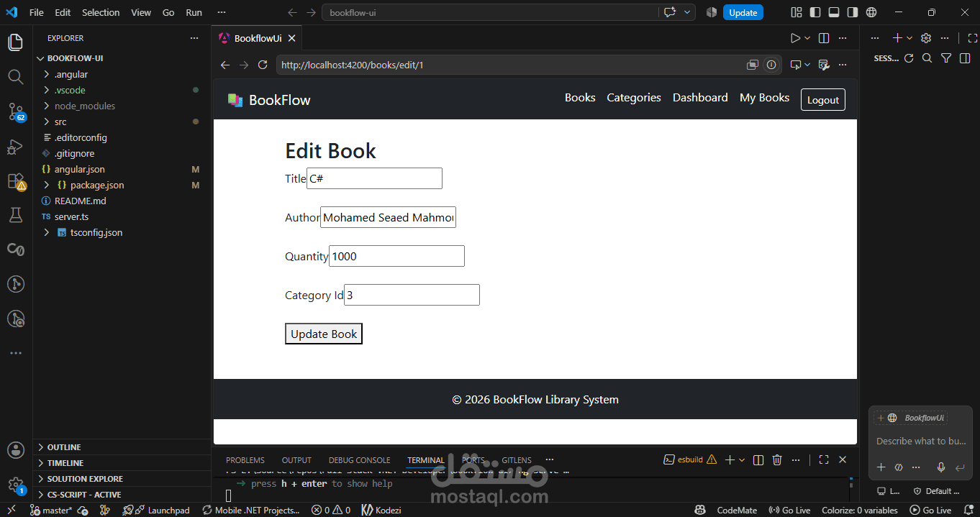Toggle secondary side bar visibility
This screenshot has height=517, width=980.
853,12
